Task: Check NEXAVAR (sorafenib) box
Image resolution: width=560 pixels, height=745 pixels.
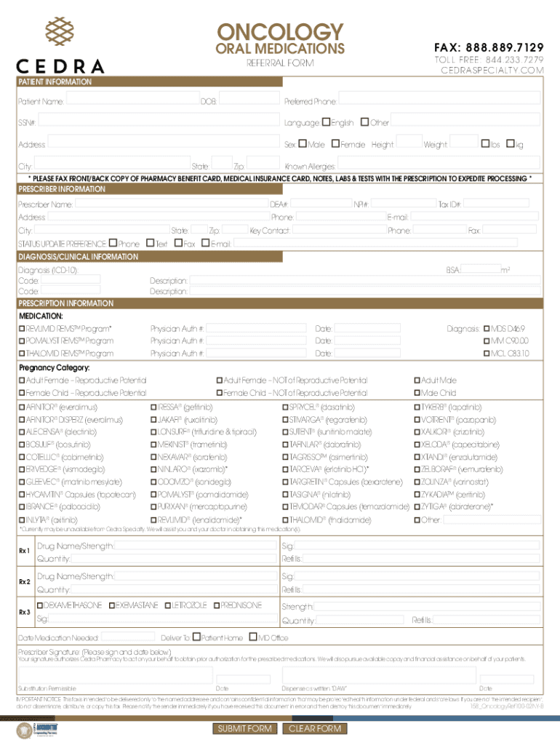Action: [x=153, y=457]
